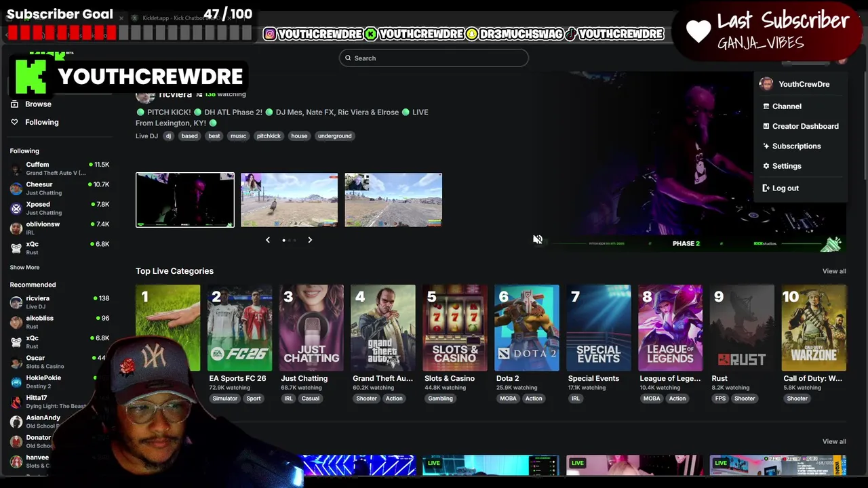
Task: Click the 'music' stream tag
Action: 238,136
